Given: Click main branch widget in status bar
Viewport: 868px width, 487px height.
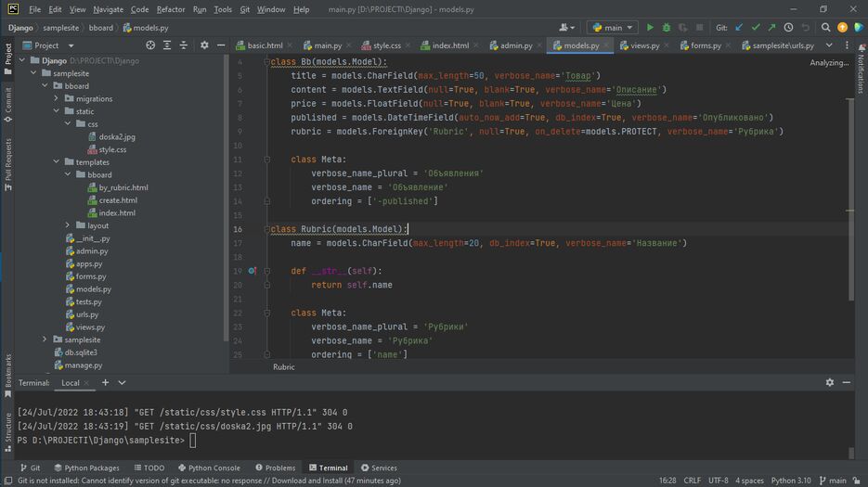Looking at the screenshot, I should click(833, 481).
